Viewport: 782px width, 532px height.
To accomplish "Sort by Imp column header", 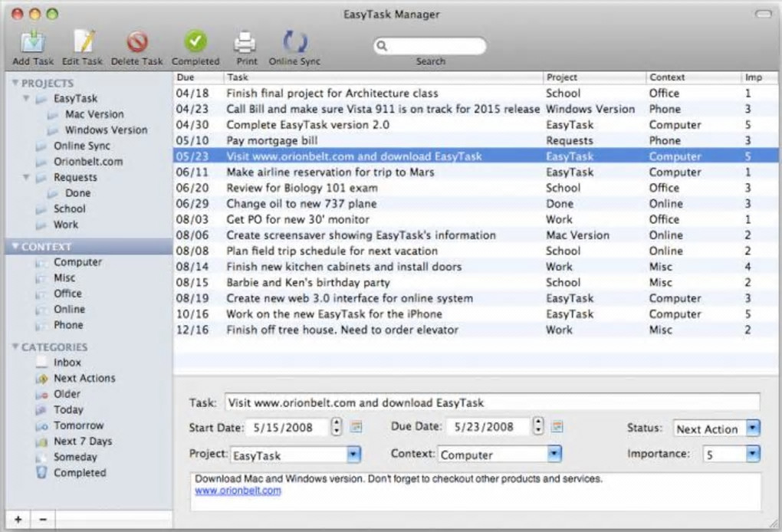I will [759, 77].
